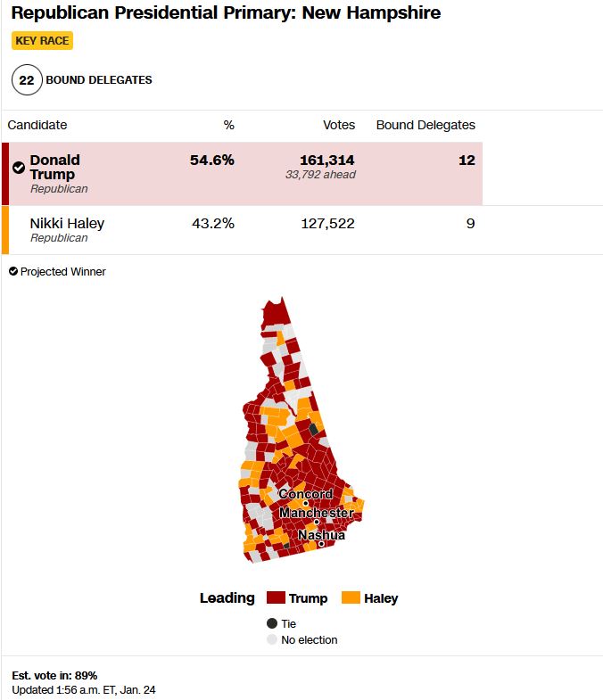Click the % column header

228,125
